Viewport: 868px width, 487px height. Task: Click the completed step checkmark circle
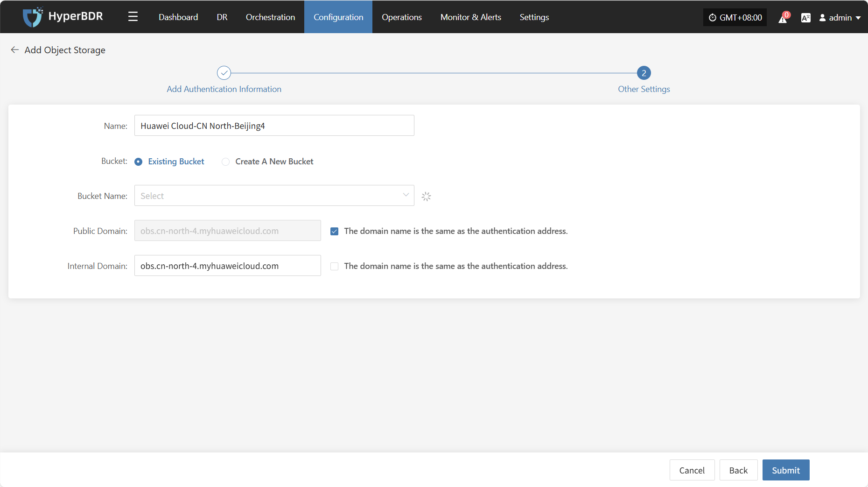224,73
